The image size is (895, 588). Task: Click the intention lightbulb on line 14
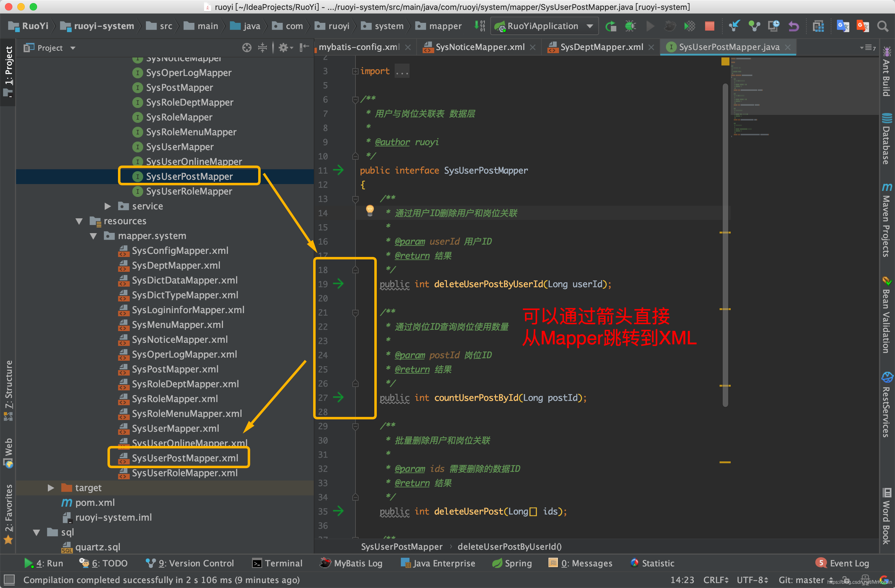370,210
